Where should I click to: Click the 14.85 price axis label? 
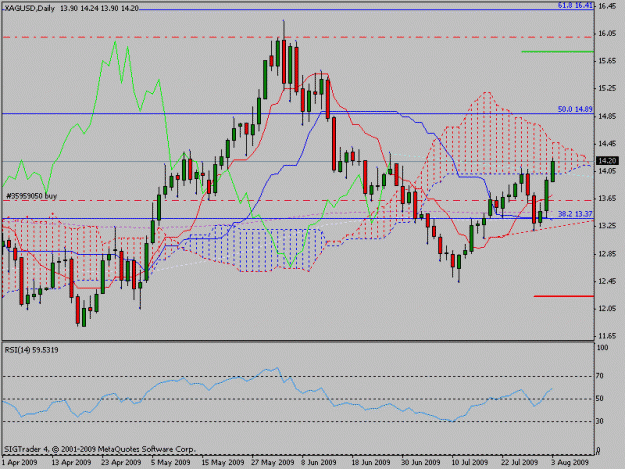click(607, 116)
